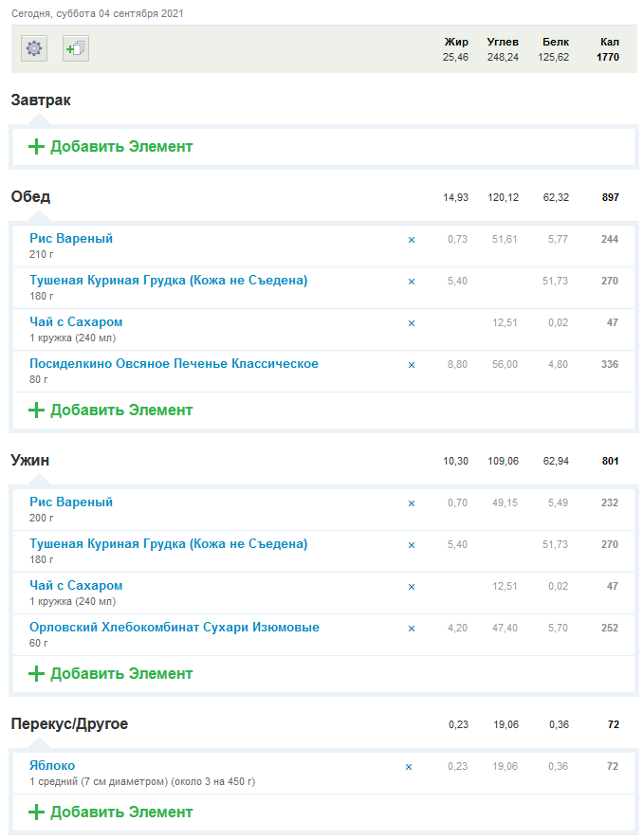Screen dimensions: 643x840
Task: Add a new element to Ужин
Action: [x=111, y=674]
